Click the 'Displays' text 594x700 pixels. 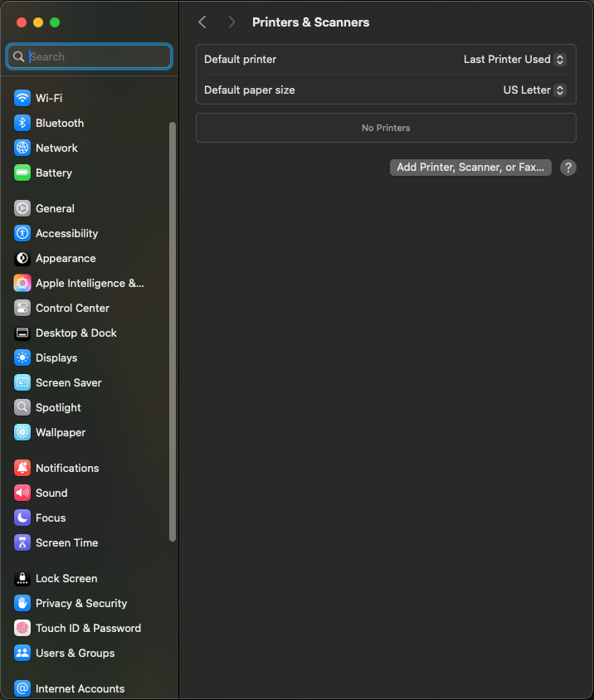pyautogui.click(x=56, y=357)
